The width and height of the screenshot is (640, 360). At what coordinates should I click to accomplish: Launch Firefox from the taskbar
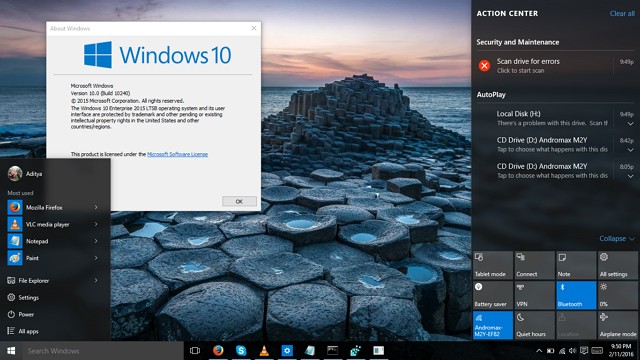218,351
